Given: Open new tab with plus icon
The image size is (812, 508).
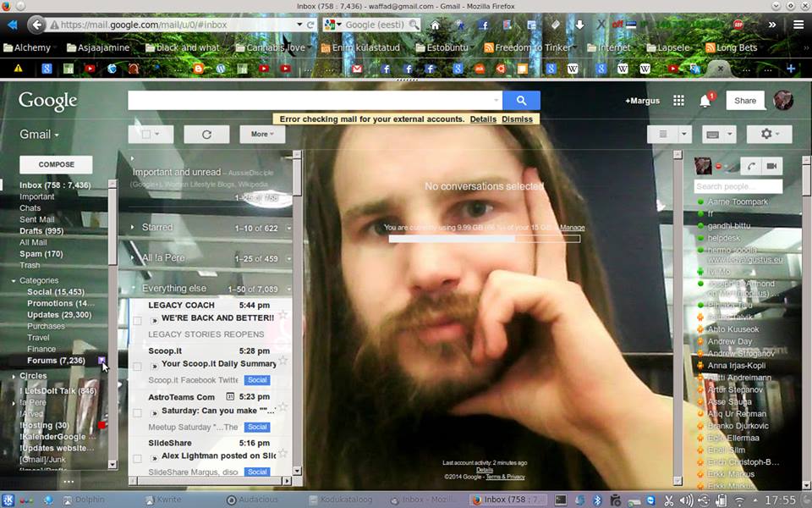Looking at the screenshot, I should click(x=790, y=69).
